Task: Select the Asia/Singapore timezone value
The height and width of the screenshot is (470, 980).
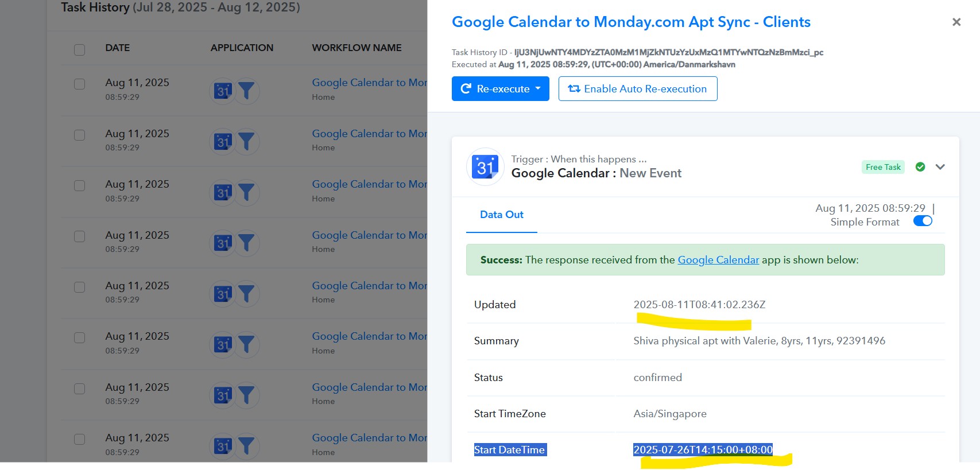Action: coord(670,414)
